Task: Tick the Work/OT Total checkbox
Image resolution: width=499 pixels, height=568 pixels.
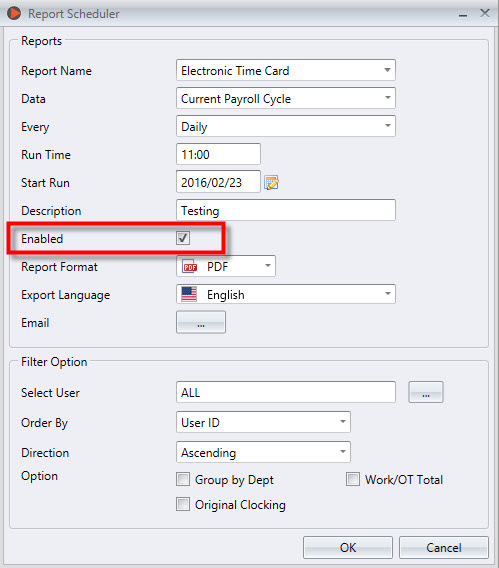Action: point(353,479)
